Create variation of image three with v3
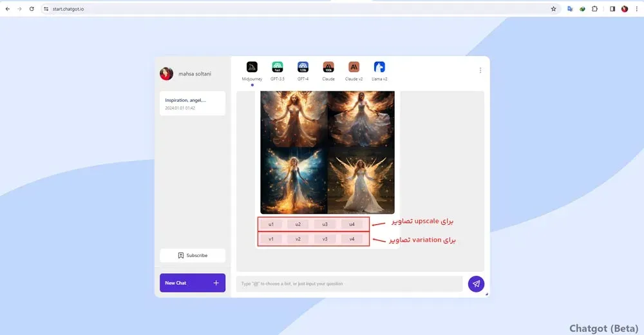The width and height of the screenshot is (644, 335). click(x=325, y=239)
